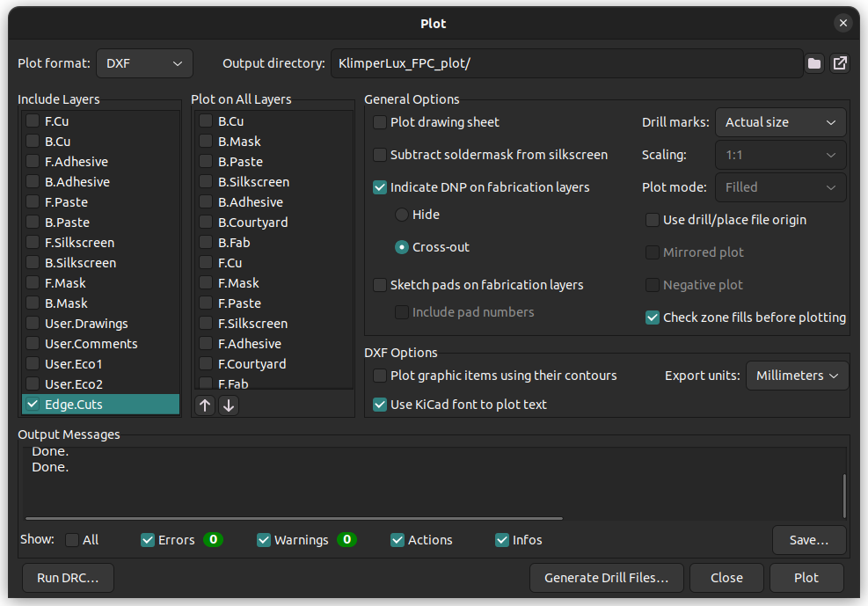Image resolution: width=868 pixels, height=606 pixels.
Task: Uncheck the Edge.Cuts layer
Action: coord(33,405)
